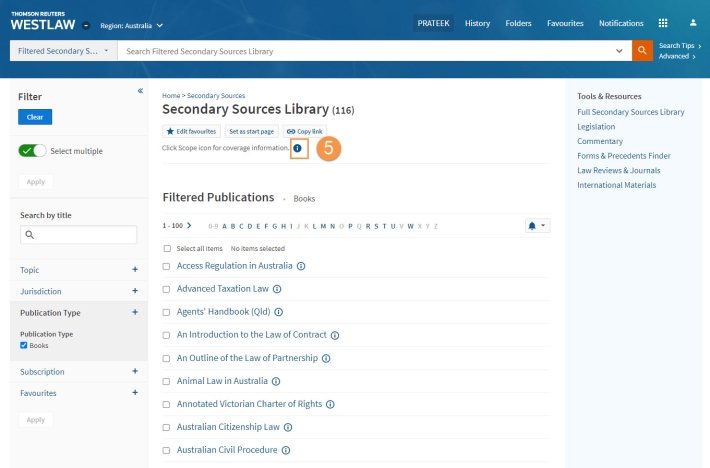Check the Select all items checkbox
The height and width of the screenshot is (468, 710).
click(x=167, y=248)
